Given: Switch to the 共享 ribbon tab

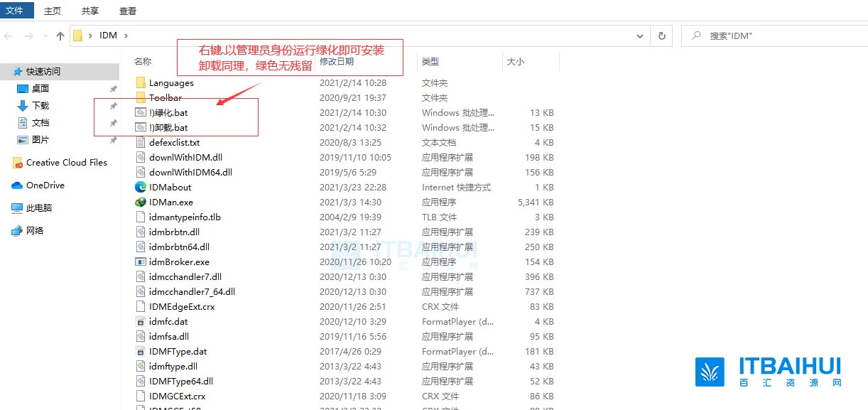Looking at the screenshot, I should [90, 11].
